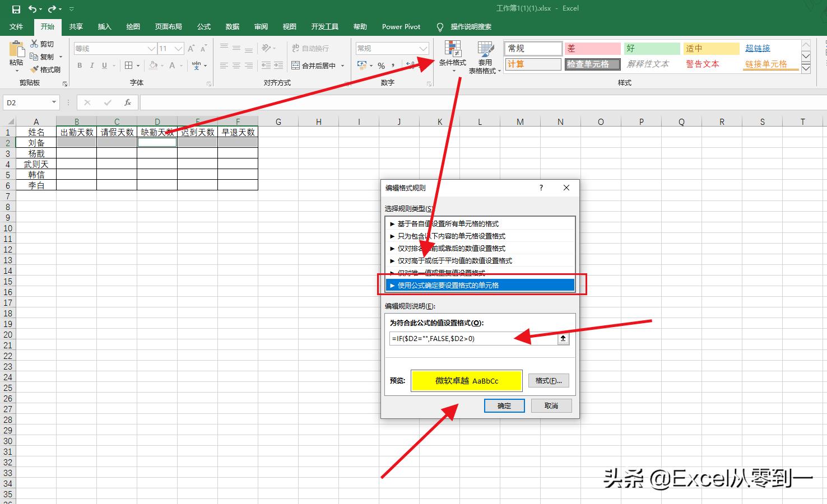Expand the borders dropdown arrow
The image size is (827, 504).
tap(137, 66)
